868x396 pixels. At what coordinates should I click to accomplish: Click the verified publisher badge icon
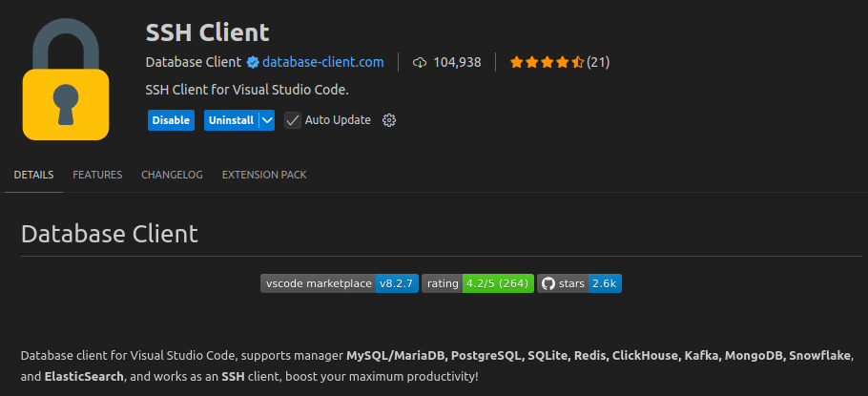pos(253,63)
